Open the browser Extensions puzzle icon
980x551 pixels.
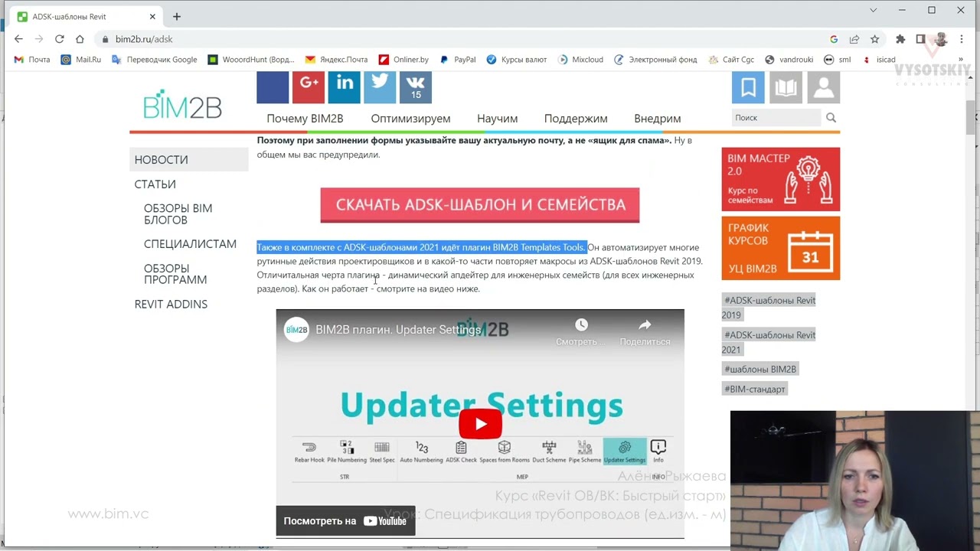(900, 39)
